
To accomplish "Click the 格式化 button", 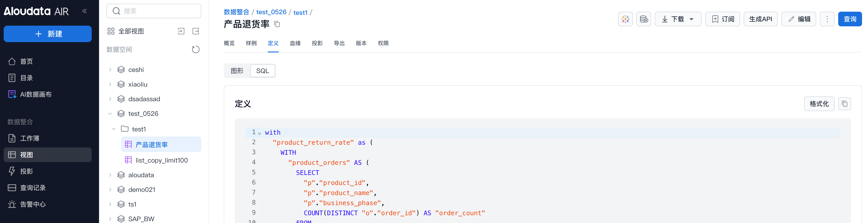I will tap(819, 104).
